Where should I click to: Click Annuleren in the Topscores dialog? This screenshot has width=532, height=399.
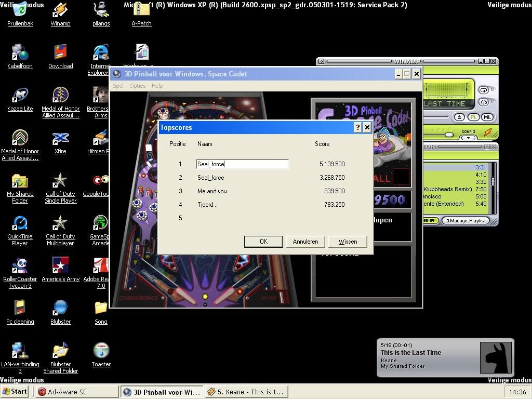[305, 242]
